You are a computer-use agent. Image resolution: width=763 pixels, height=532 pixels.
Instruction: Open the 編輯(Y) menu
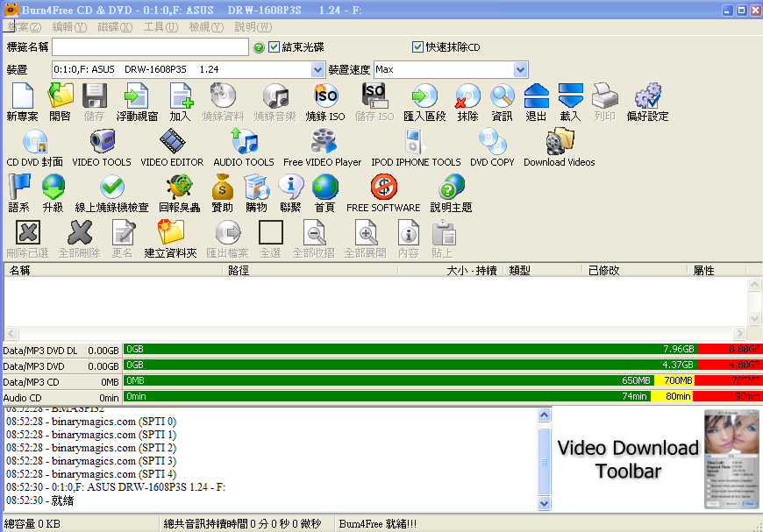point(69,27)
